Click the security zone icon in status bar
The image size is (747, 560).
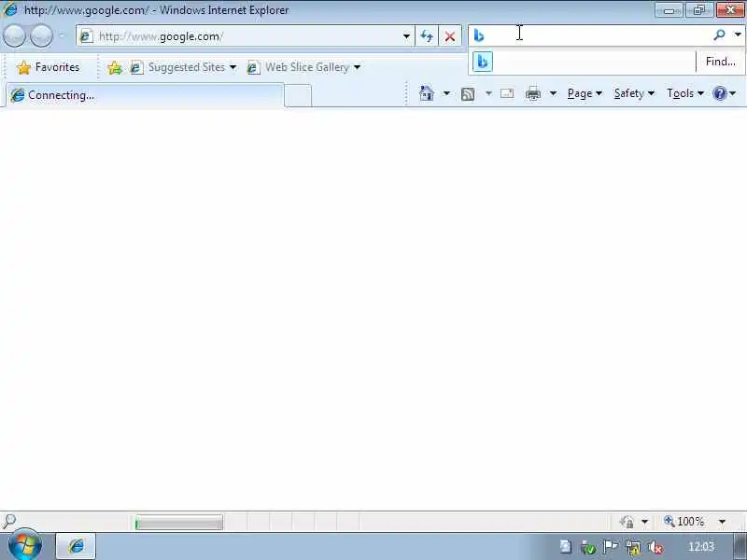pos(627,522)
